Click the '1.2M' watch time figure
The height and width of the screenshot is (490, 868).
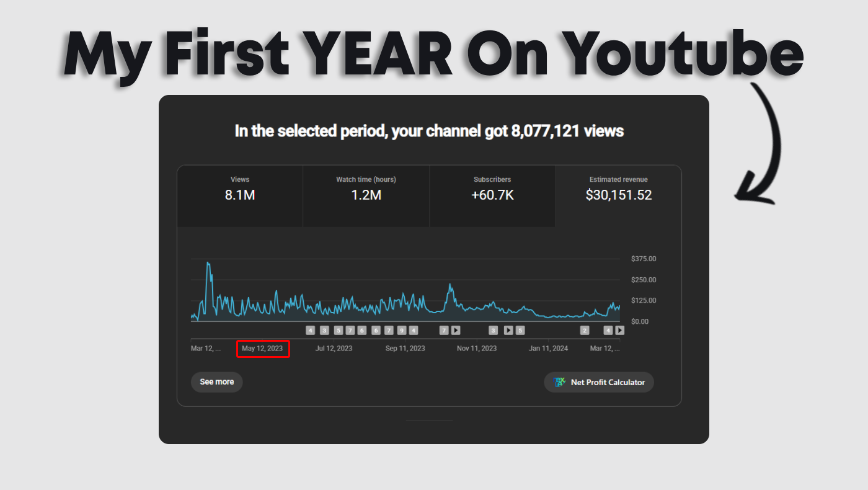pyautogui.click(x=366, y=195)
